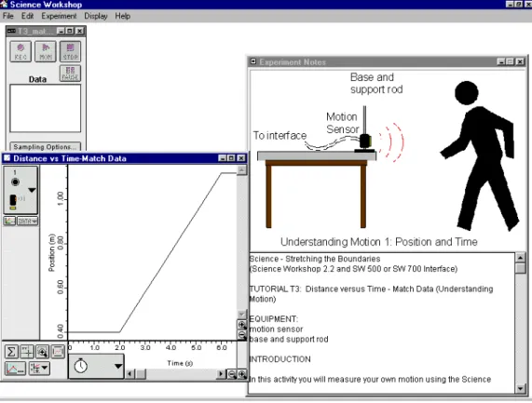Click the plot display options icon

(x=9, y=221)
